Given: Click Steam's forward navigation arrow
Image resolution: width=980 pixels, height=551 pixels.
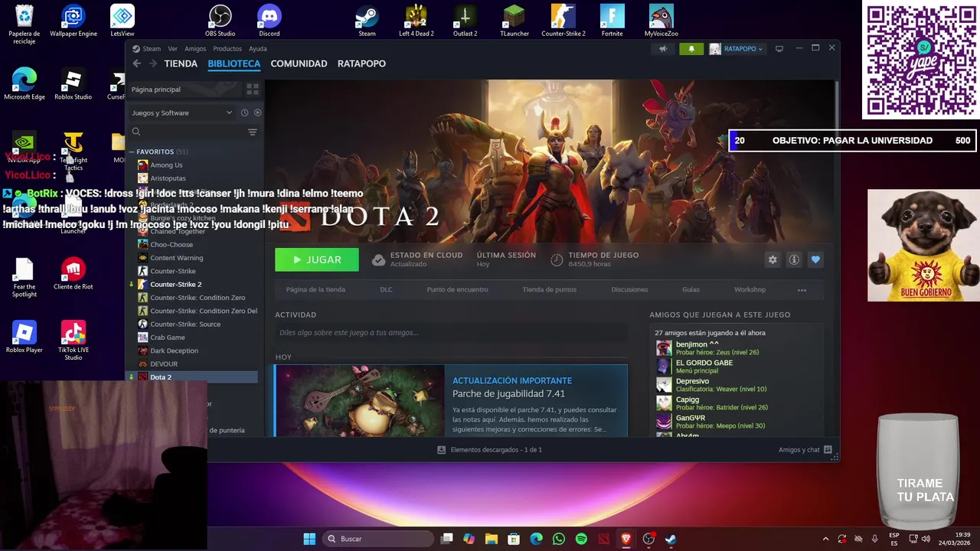Looking at the screenshot, I should (153, 64).
